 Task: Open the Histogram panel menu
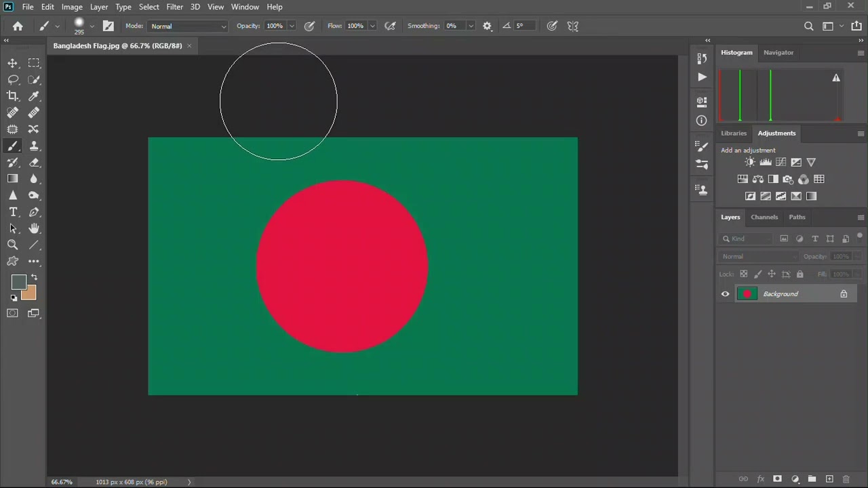tap(861, 53)
